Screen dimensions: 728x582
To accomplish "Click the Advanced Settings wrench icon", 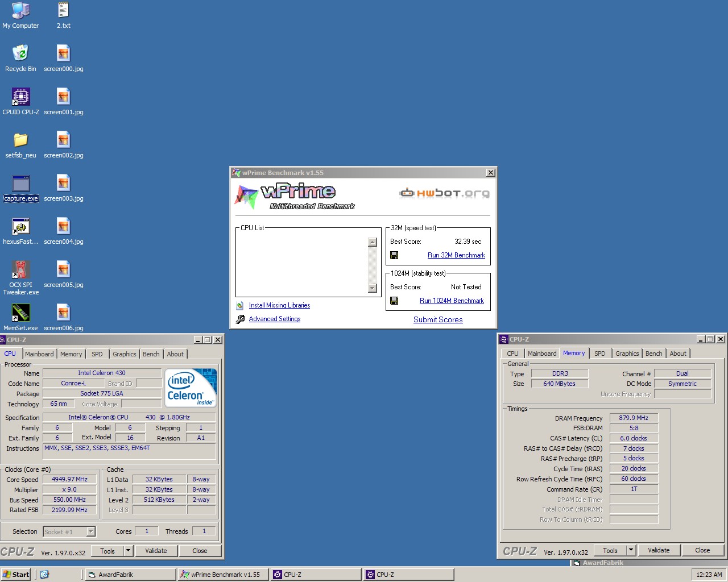I will pos(240,319).
